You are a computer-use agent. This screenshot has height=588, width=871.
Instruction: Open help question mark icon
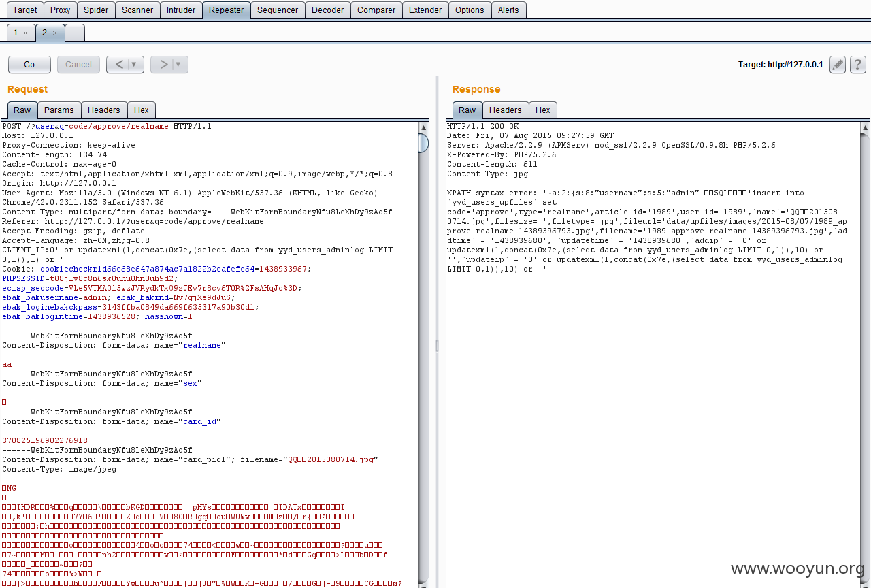tap(858, 65)
